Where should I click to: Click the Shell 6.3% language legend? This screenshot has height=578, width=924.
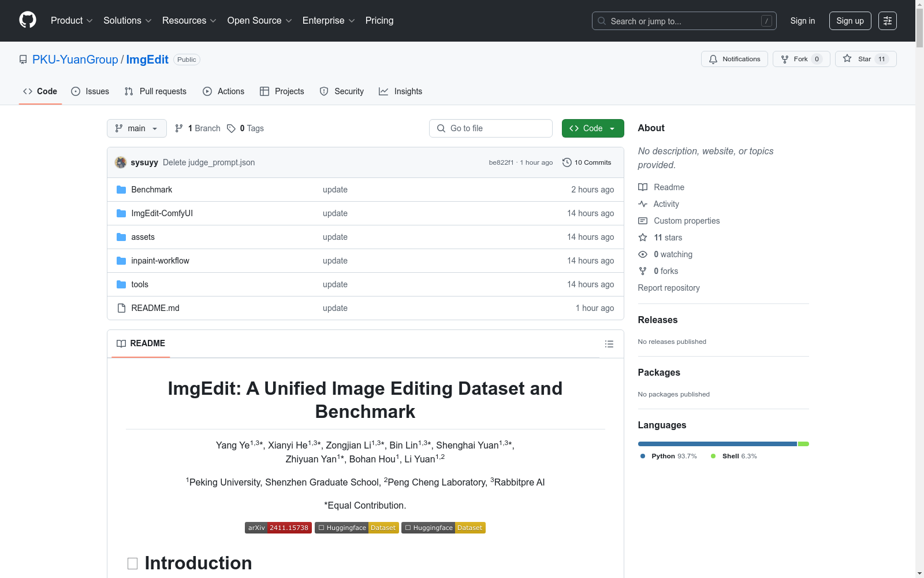point(734,456)
